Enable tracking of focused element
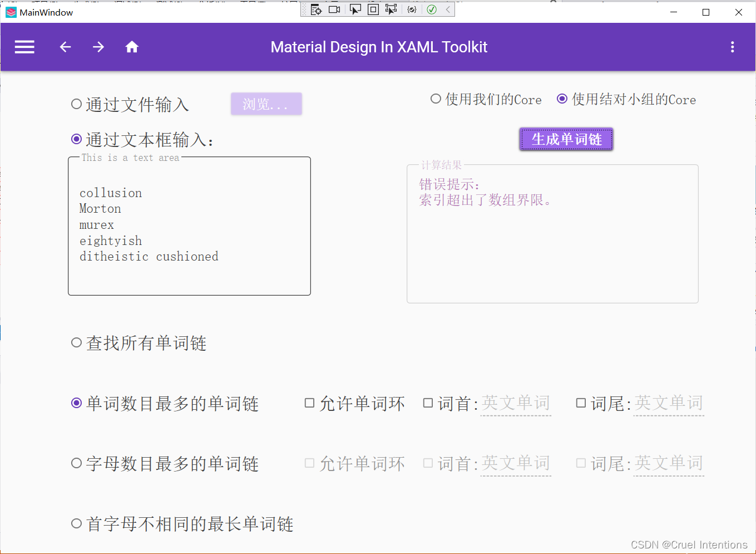The height and width of the screenshot is (554, 756). (391, 9)
